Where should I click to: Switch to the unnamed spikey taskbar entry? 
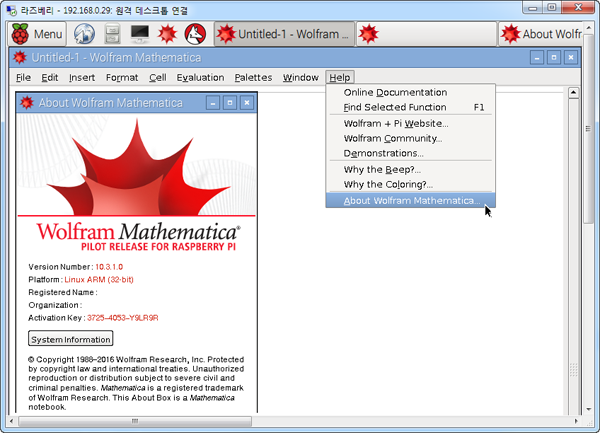point(426,34)
